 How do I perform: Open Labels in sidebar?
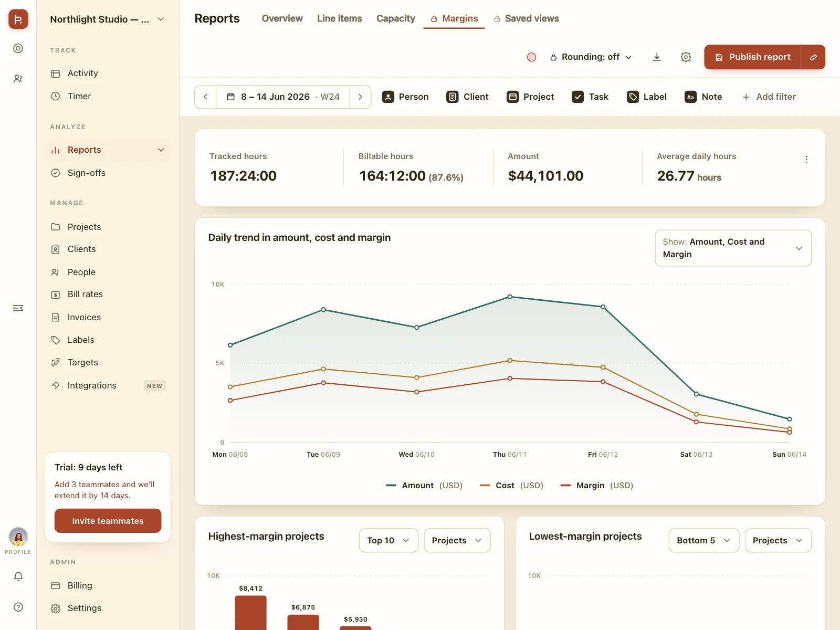[x=108, y=340]
